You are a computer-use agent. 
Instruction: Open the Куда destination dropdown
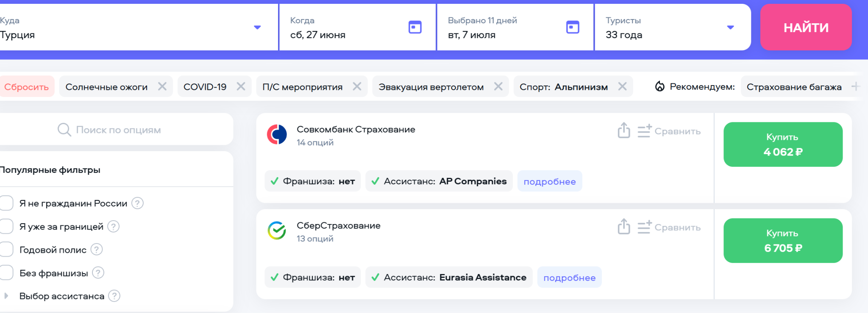pos(257,28)
